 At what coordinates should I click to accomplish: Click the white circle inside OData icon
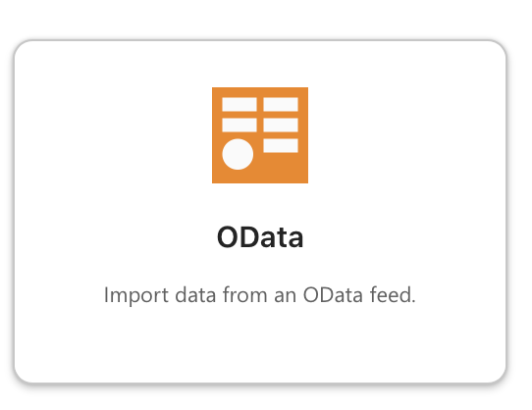click(238, 154)
